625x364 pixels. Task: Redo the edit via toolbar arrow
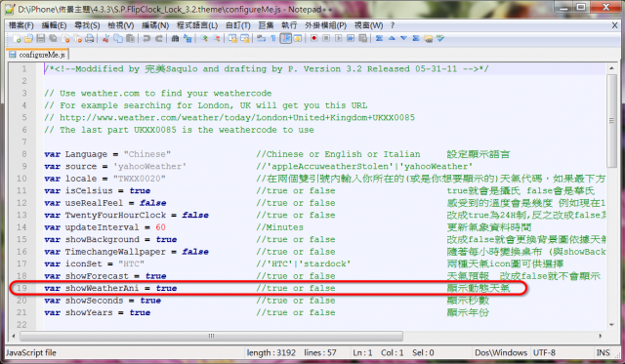tap(159, 39)
